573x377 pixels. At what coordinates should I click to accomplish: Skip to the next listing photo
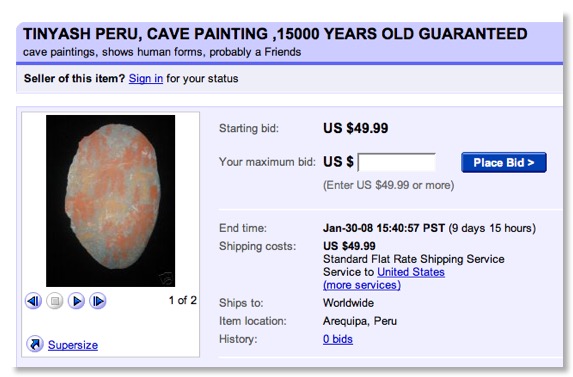[x=98, y=301]
